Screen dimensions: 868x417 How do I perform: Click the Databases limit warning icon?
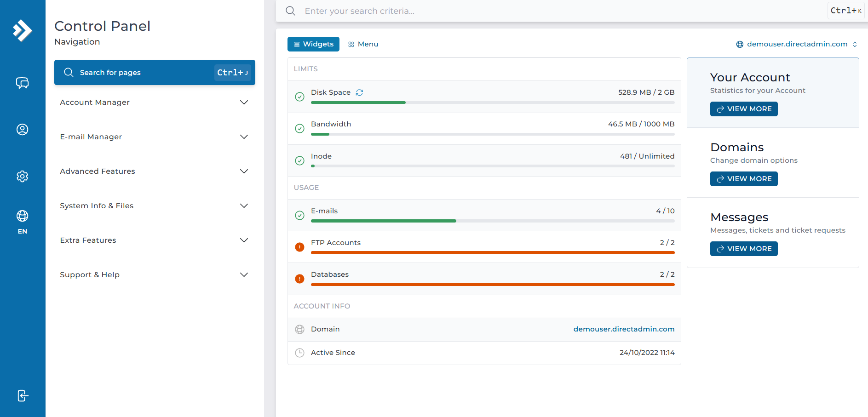pos(299,279)
